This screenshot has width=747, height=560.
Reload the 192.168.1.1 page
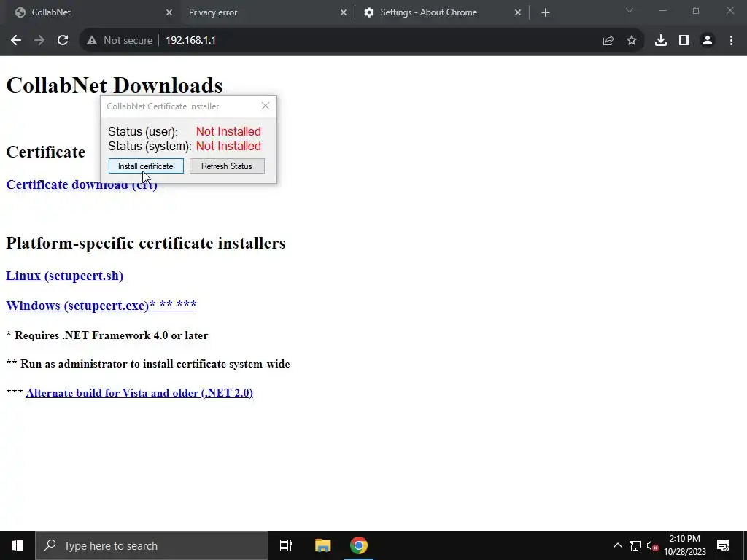(63, 41)
